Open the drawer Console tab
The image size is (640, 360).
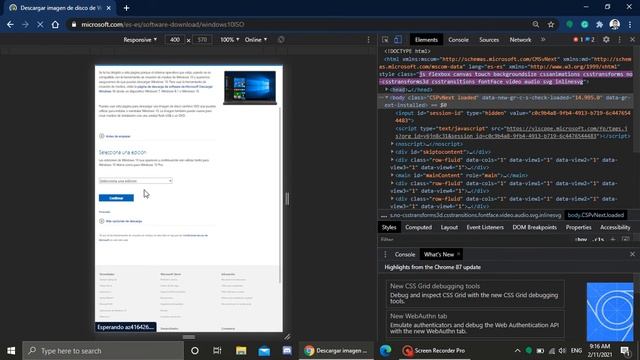point(404,254)
